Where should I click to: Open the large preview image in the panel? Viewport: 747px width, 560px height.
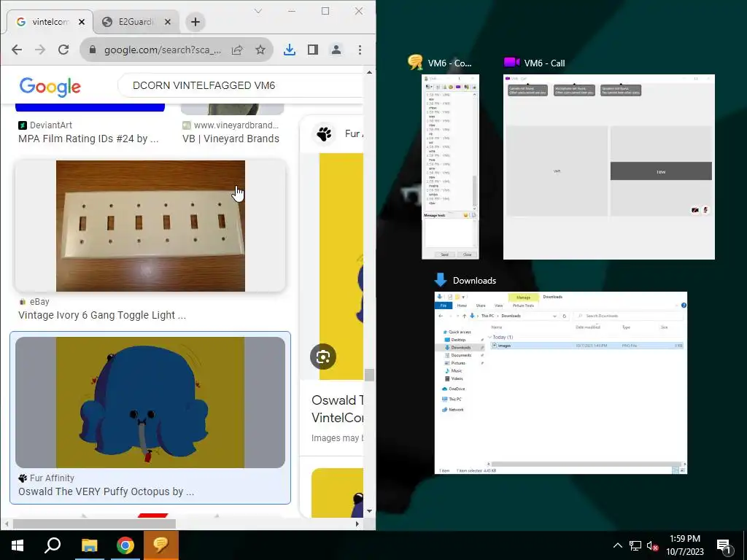tap(341, 266)
